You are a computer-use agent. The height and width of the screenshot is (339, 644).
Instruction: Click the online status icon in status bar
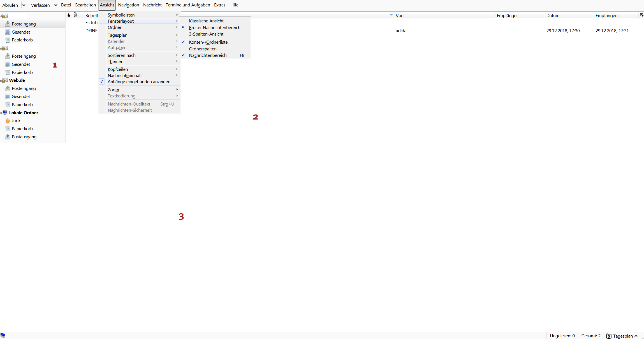tap(3, 335)
